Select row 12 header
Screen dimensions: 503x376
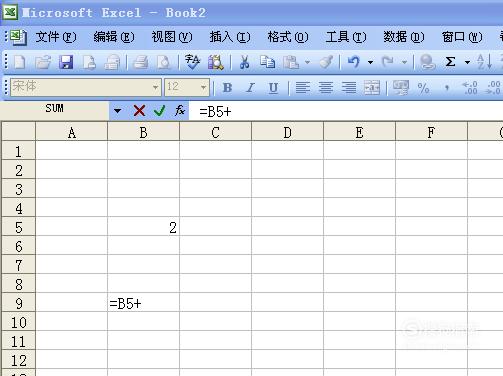pyautogui.click(x=19, y=360)
